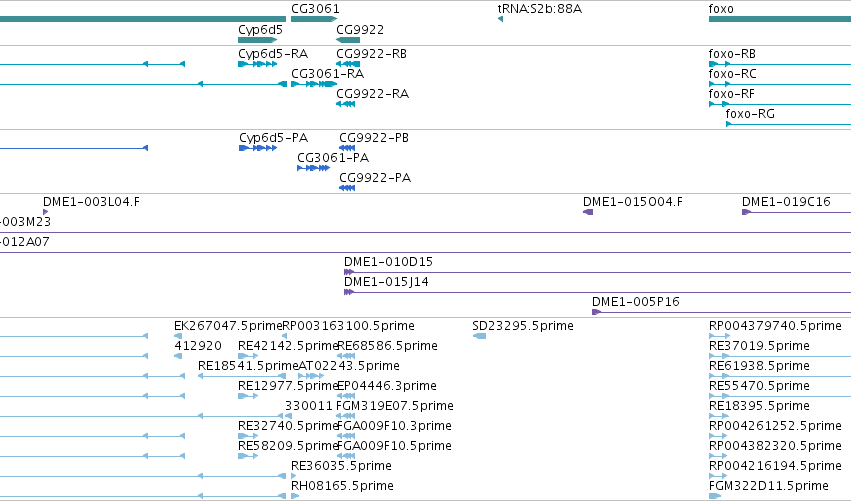Click the RE55470.5prime EST label
This screenshot has height=501, width=851.
tap(759, 386)
